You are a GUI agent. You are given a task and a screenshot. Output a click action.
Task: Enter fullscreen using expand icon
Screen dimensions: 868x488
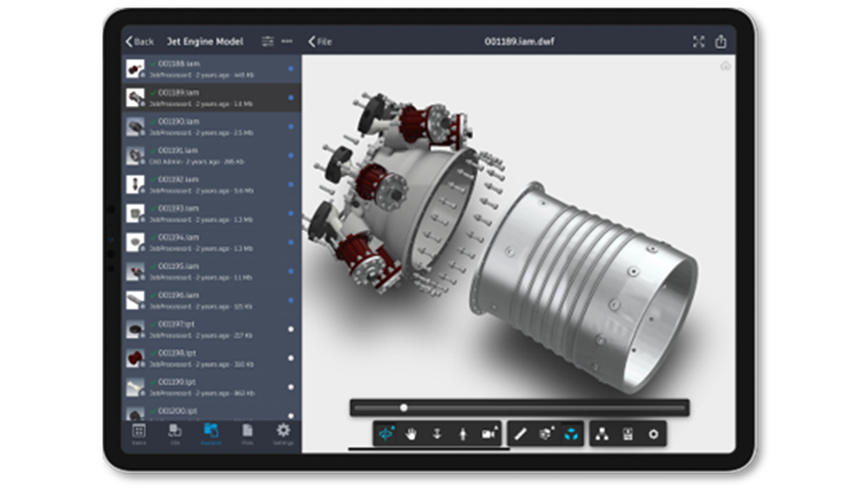coord(699,41)
